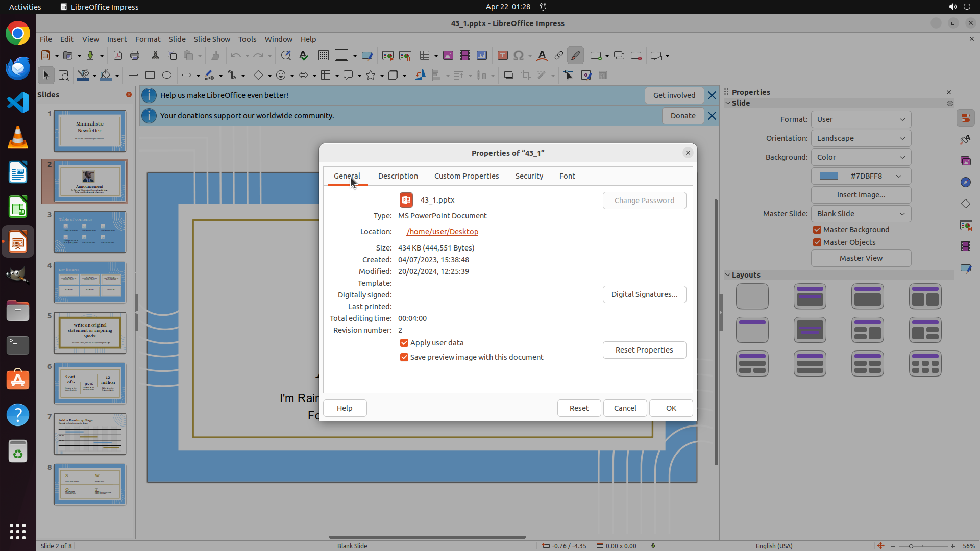Image resolution: width=980 pixels, height=551 pixels.
Task: Select the Ellipse drawing tool
Action: coord(167,75)
